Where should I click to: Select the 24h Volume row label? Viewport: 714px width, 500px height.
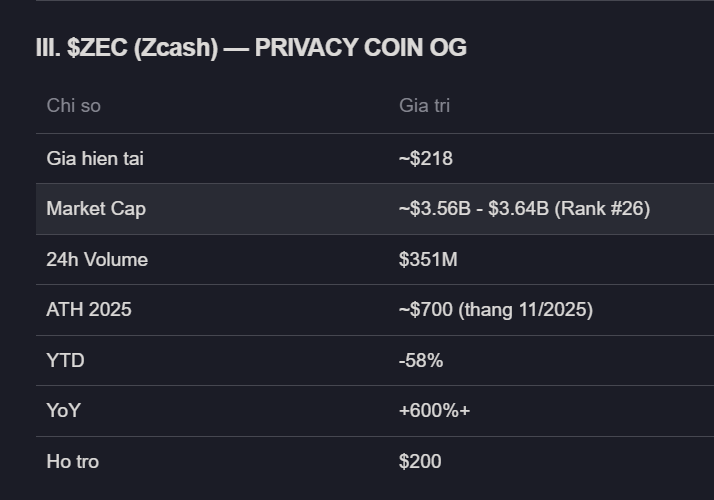coord(97,260)
